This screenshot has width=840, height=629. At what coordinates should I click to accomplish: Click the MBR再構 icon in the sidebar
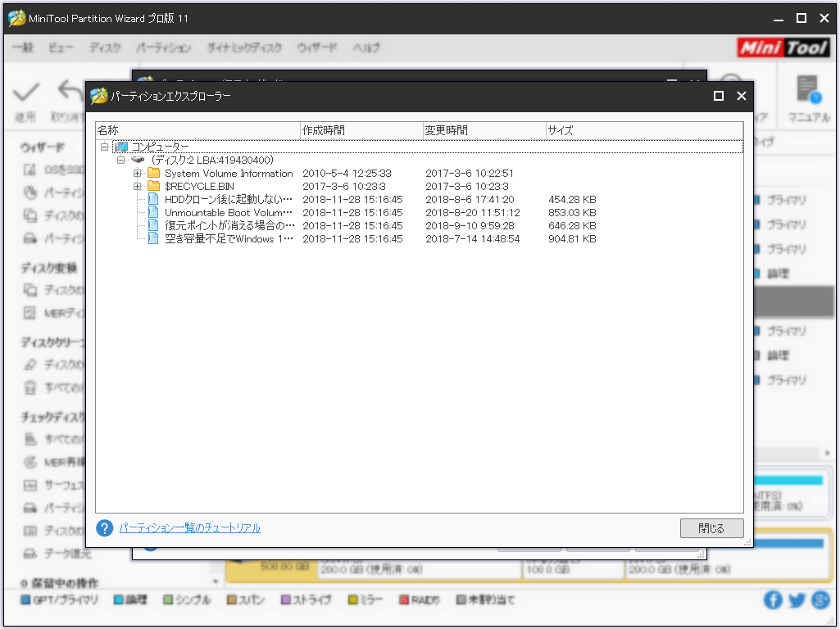[x=30, y=462]
